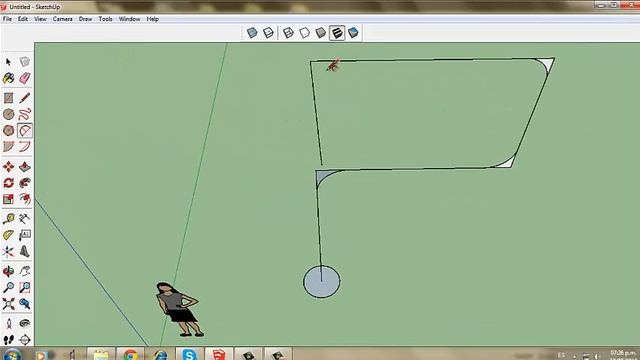Open the View menu

[40, 19]
